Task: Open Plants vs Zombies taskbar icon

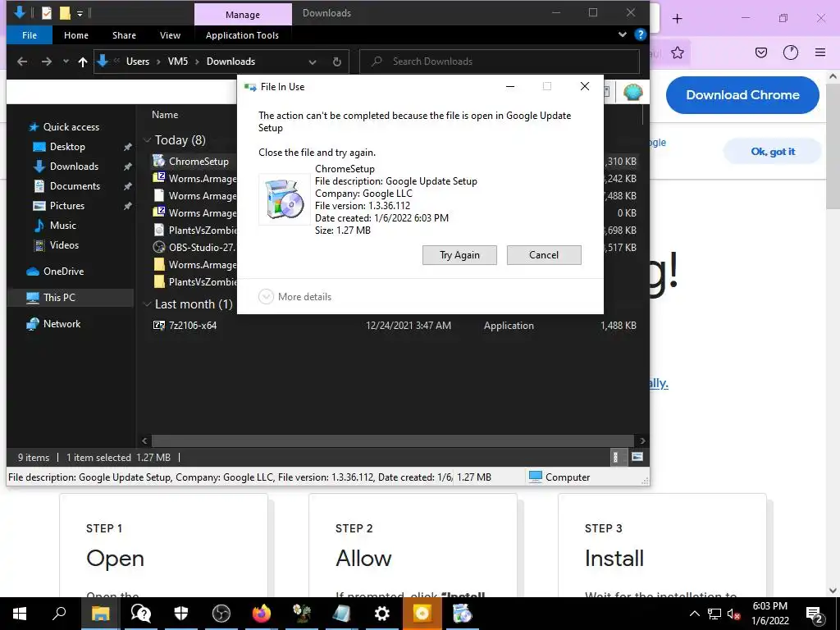Action: tap(302, 614)
